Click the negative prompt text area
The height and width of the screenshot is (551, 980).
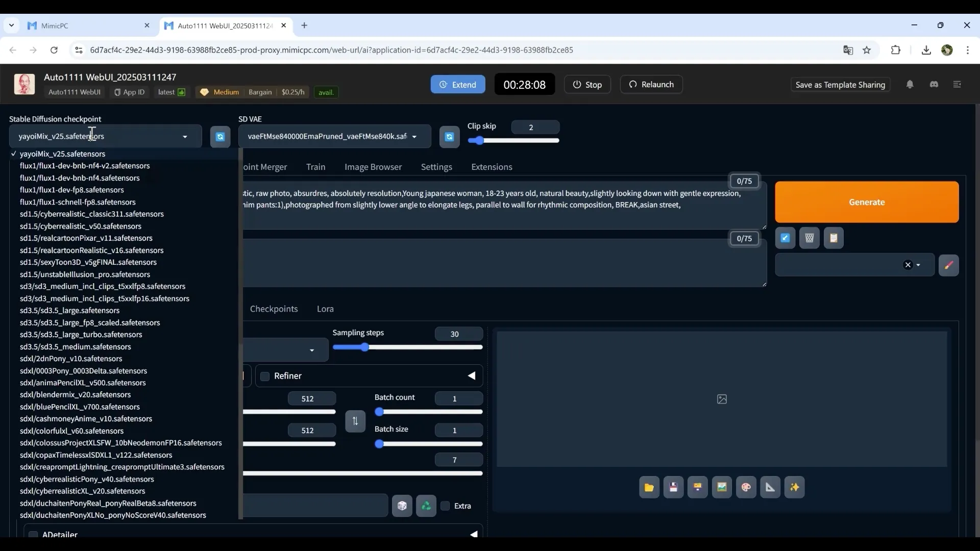504,263
